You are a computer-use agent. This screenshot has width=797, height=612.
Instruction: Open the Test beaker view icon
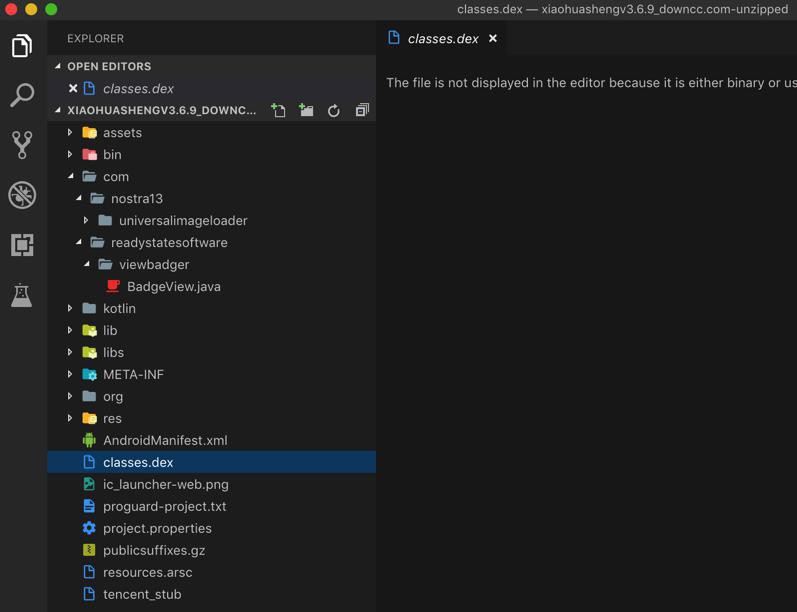pyautogui.click(x=22, y=295)
